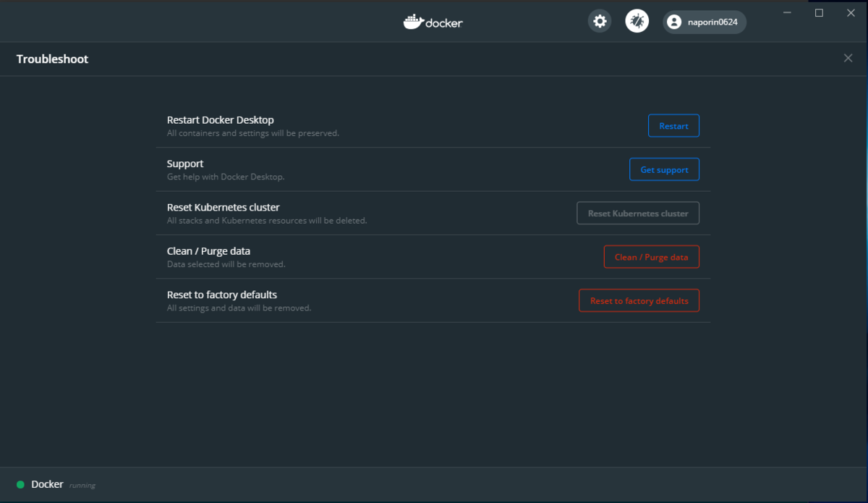Click the Restart button

(x=673, y=126)
